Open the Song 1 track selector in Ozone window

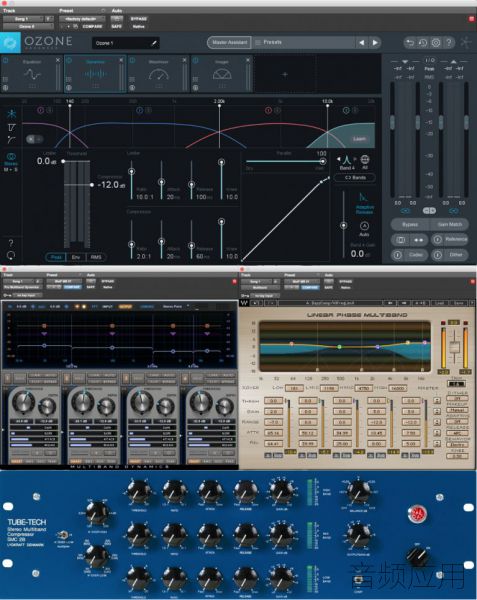click(x=22, y=18)
